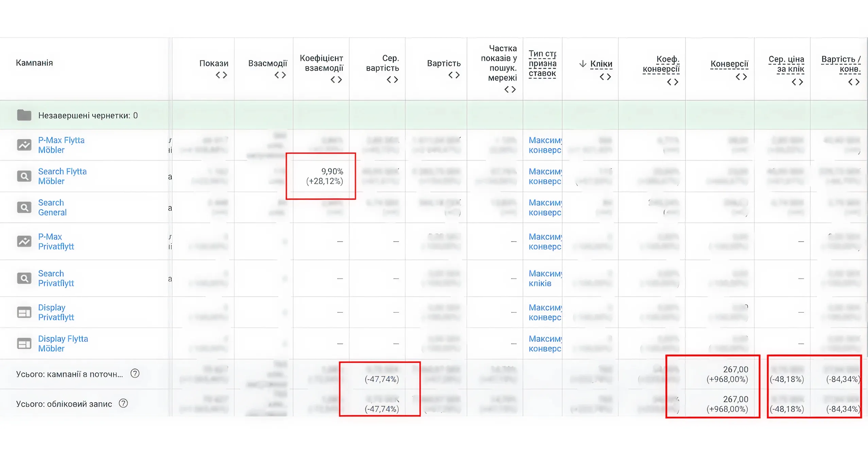Expand the Взаємодії column comparison arrows
The height and width of the screenshot is (454, 868).
tap(280, 75)
